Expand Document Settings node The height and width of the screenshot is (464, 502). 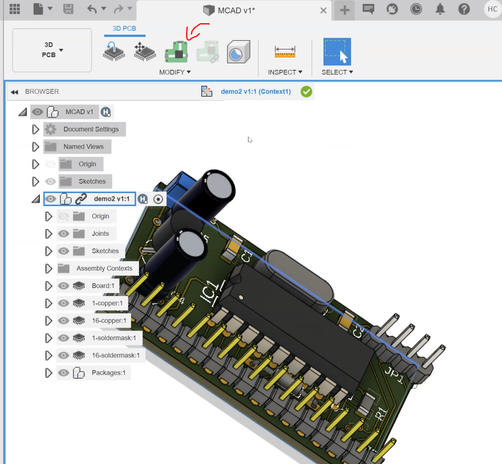35,129
